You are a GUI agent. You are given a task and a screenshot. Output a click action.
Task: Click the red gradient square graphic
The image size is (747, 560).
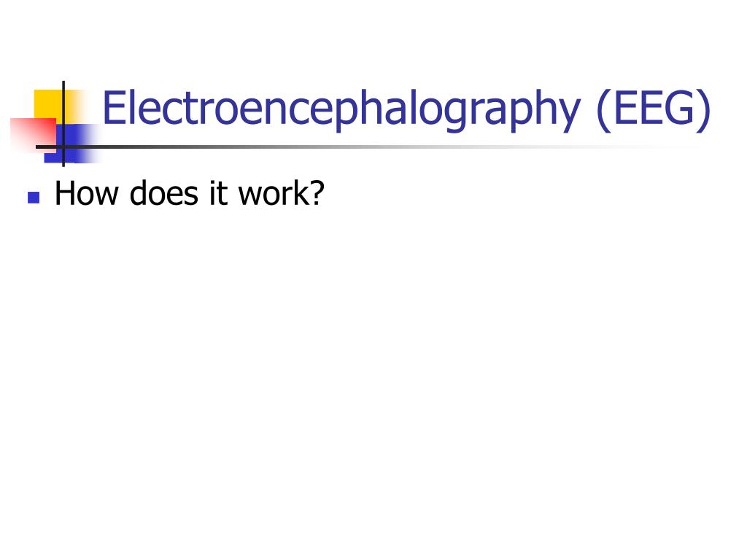click(x=33, y=135)
